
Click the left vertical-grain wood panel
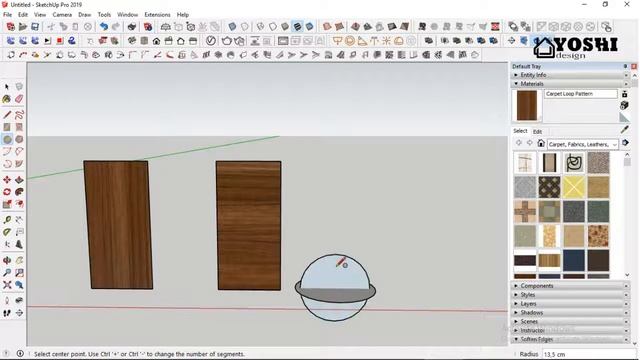click(x=118, y=224)
